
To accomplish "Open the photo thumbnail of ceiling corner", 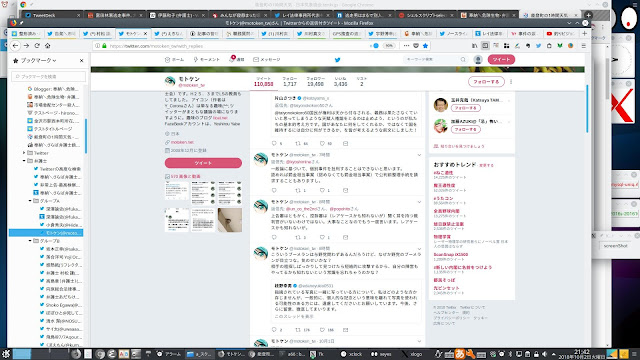I will tap(230, 220).
